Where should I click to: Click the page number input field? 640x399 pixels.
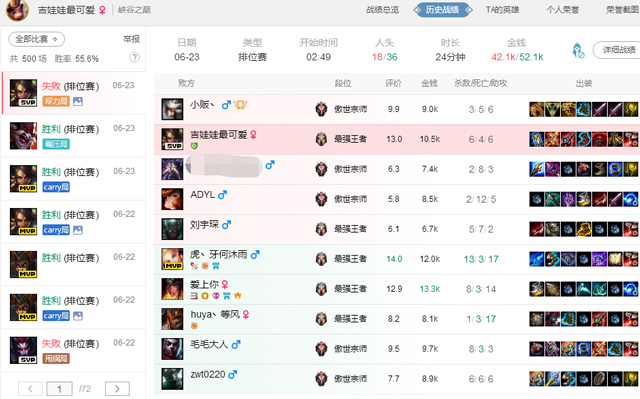(x=60, y=388)
